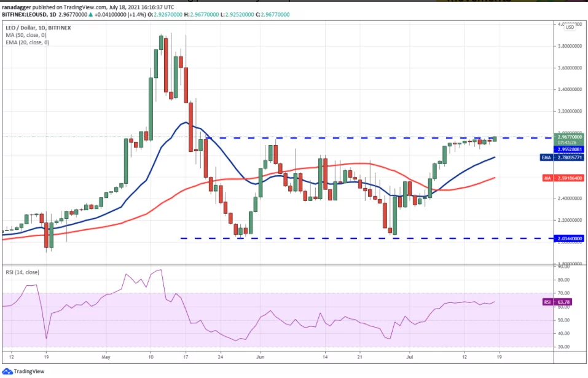Click the upper dashed blue resistance line
This screenshot has width=588, height=378.
tap(369, 138)
